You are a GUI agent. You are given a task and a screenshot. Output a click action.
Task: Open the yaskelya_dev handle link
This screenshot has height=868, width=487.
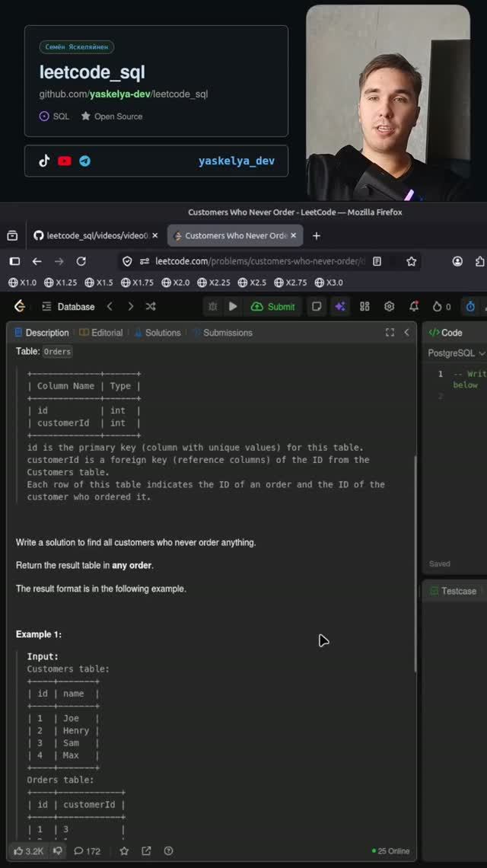click(x=237, y=161)
